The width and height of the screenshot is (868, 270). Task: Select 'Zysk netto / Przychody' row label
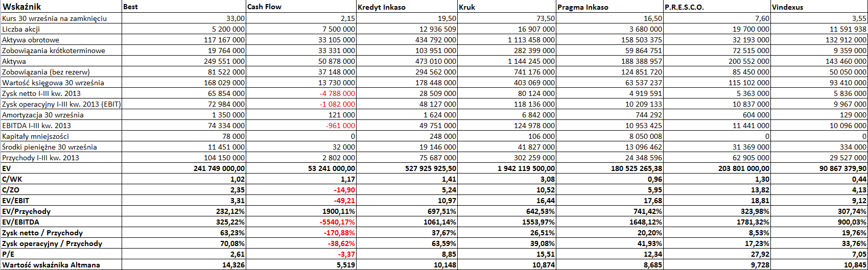pos(42,233)
